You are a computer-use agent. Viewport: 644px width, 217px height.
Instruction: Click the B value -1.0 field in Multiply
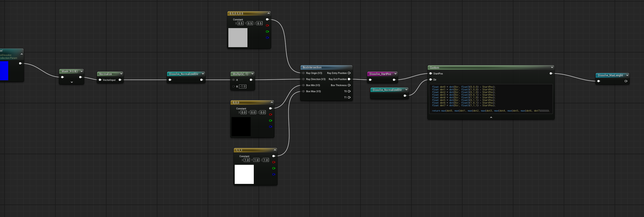pos(243,86)
